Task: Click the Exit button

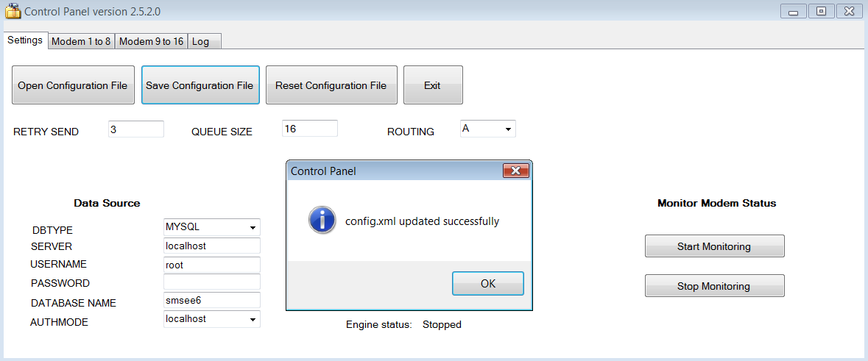Action: click(432, 85)
